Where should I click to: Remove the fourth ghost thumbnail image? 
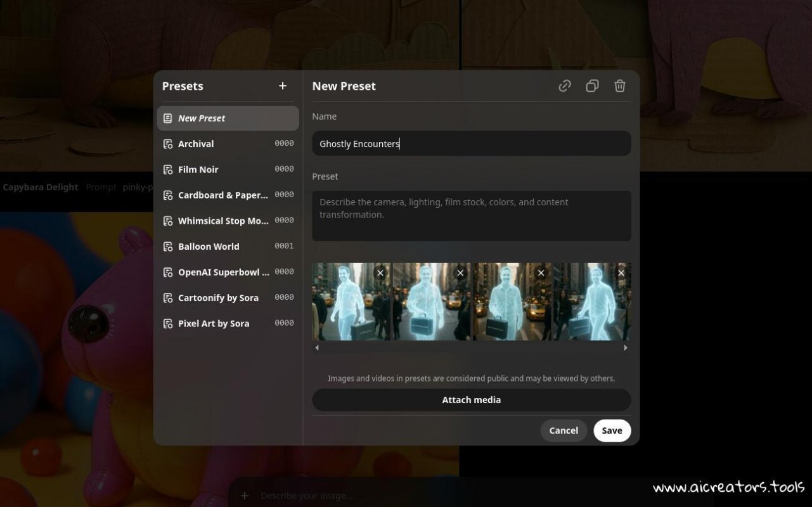pos(621,273)
